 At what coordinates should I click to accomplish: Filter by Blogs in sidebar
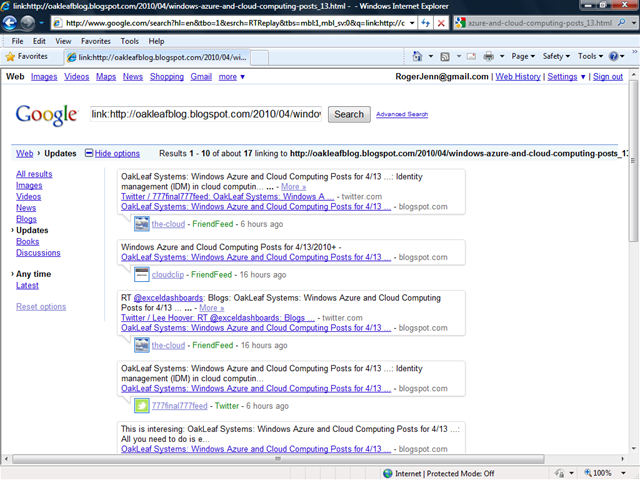pyautogui.click(x=26, y=219)
